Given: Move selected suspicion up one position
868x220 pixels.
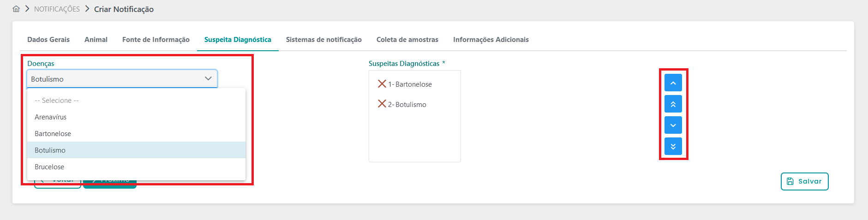Looking at the screenshot, I should click(673, 83).
